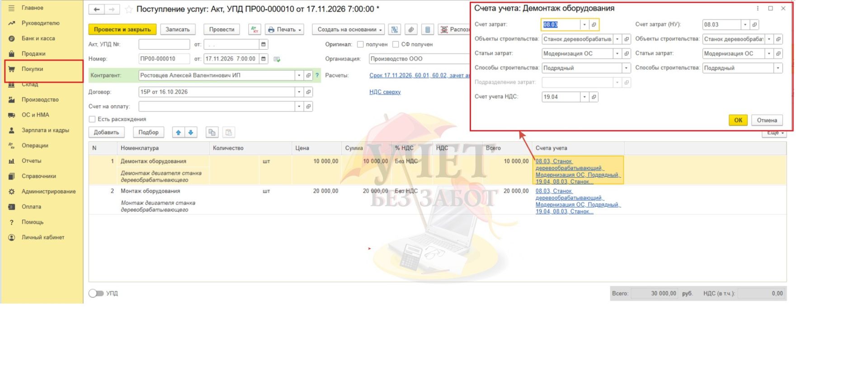This screenshot has width=868, height=369.
Task: Open the НДС сверху link
Action: pyautogui.click(x=385, y=92)
